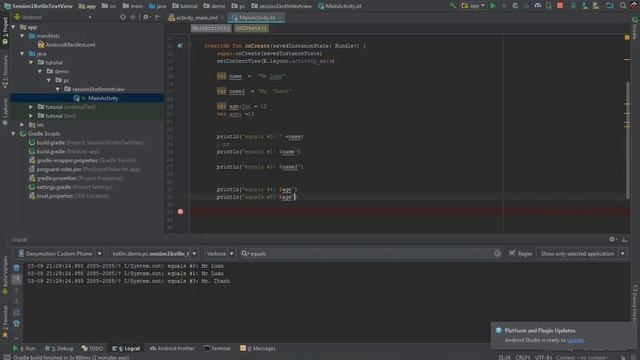Image resolution: width=640 pixels, height=360 pixels.
Task: Open the Verbose log level dropdown
Action: (220, 253)
